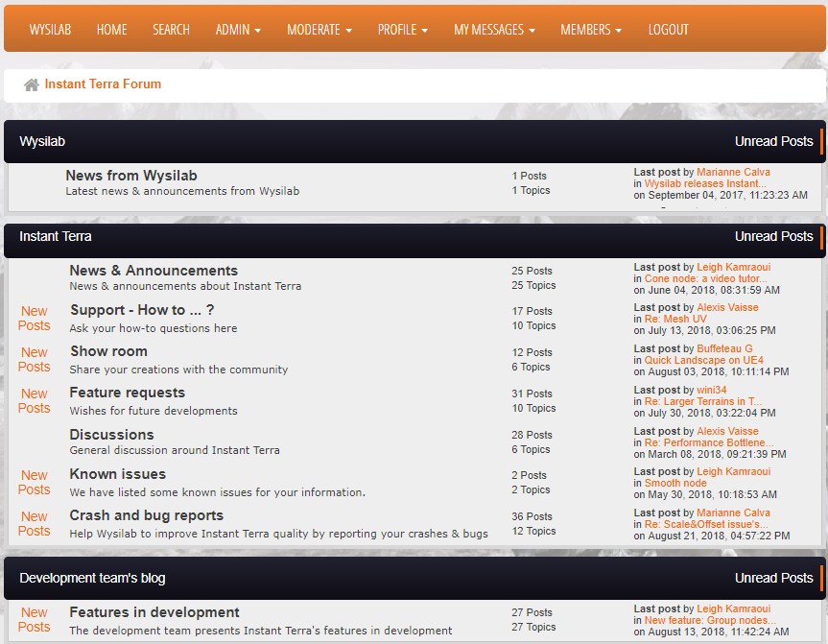Image resolution: width=828 pixels, height=644 pixels.
Task: Open the Instant Terra category header
Action: 56,237
